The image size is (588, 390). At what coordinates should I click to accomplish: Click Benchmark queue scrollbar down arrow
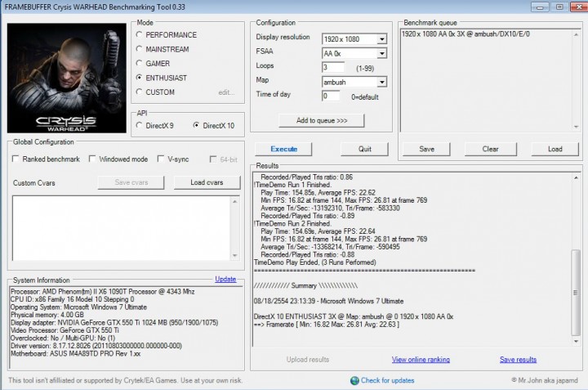click(x=576, y=127)
